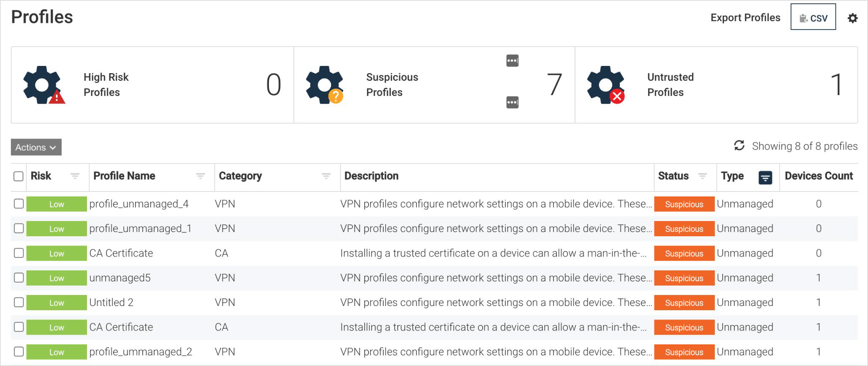Viewport: 868px width, 366px height.
Task: Select the unmanaged5 row checkbox
Action: 19,278
